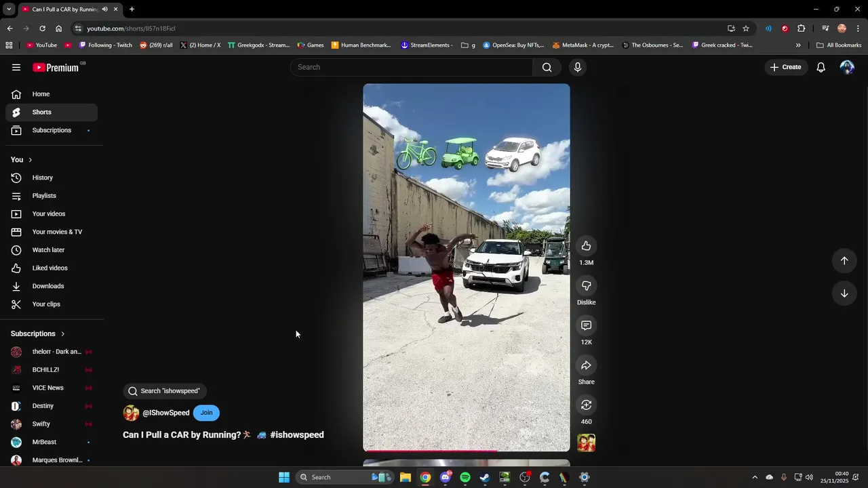Open the Destiny subscription
The height and width of the screenshot is (488, 868).
coord(52,406)
